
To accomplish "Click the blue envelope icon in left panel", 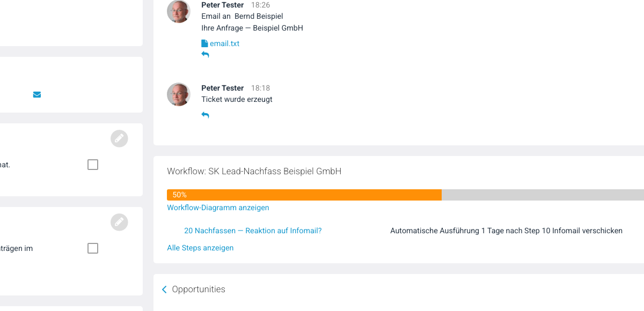I will tap(37, 95).
